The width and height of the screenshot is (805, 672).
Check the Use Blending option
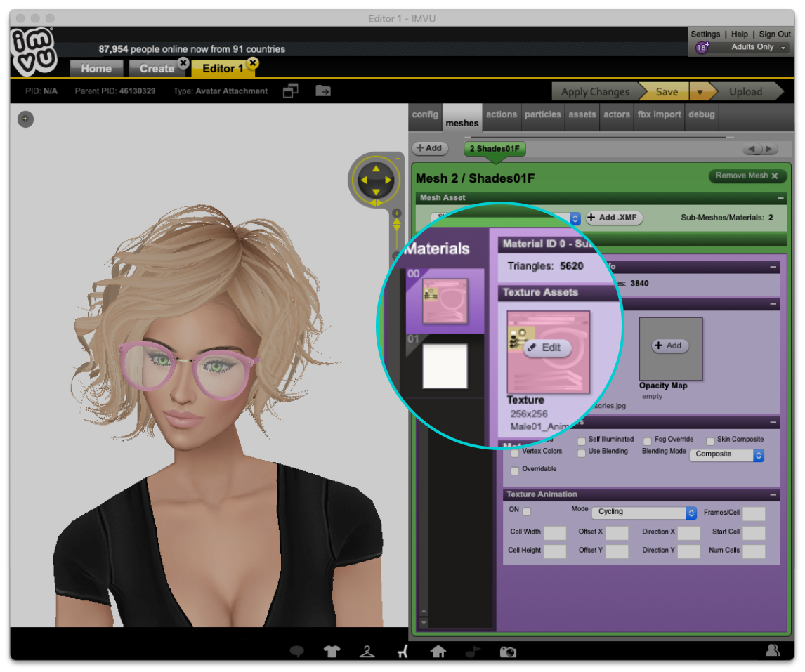582,453
